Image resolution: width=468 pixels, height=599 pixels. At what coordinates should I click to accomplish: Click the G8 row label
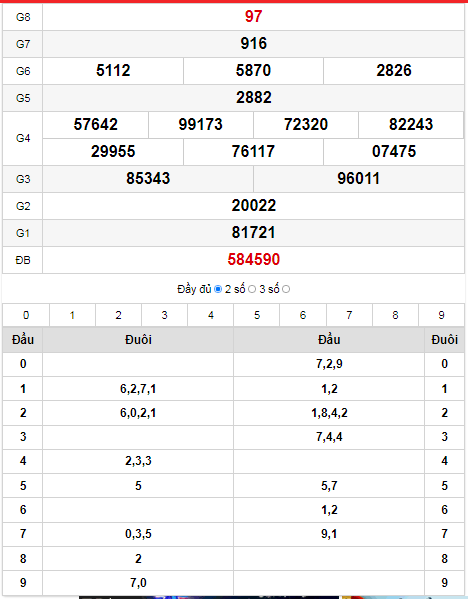23,17
